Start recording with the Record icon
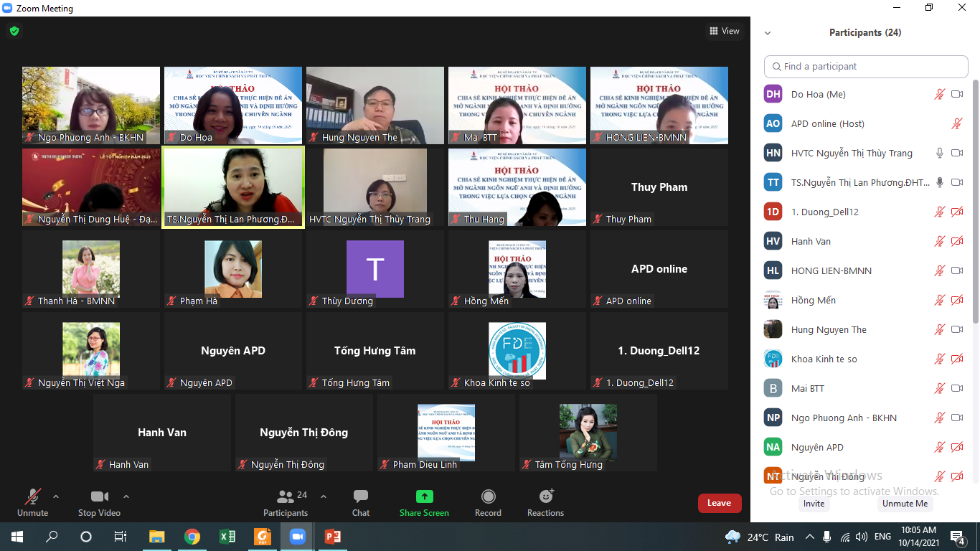980x551 pixels. [488, 496]
